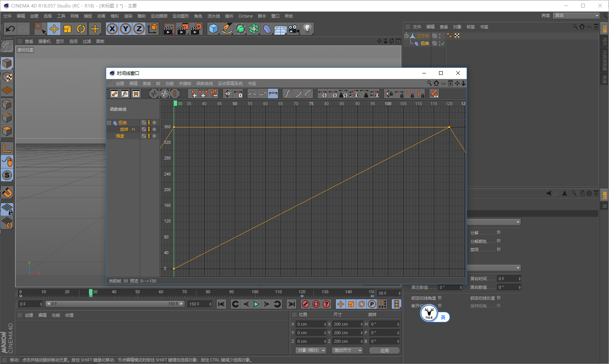Collapse 立方体 hierarchy in Object Manager
The width and height of the screenshot is (609, 364).
407,36
